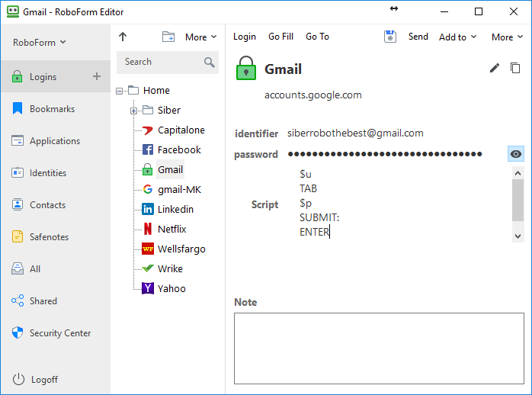Click the accounts.google.com URL
Viewport: 532px width, 395px height.
(x=312, y=95)
